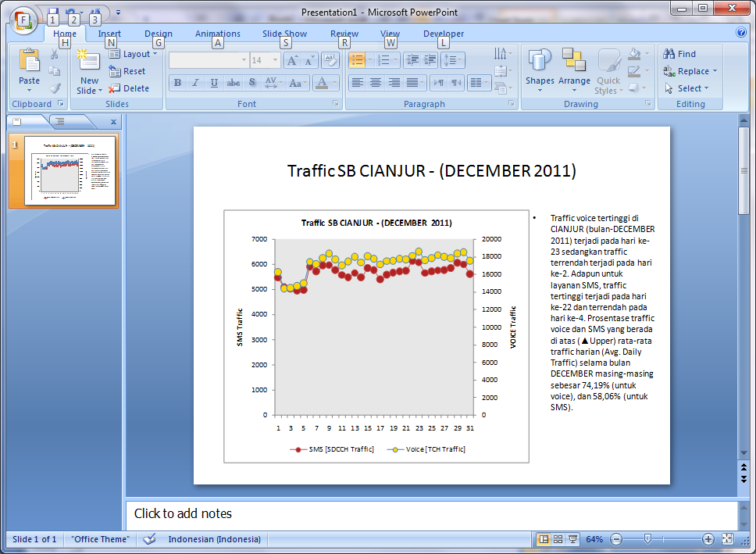The height and width of the screenshot is (554, 756).
Task: Open the Office Button menu
Action: [x=22, y=20]
